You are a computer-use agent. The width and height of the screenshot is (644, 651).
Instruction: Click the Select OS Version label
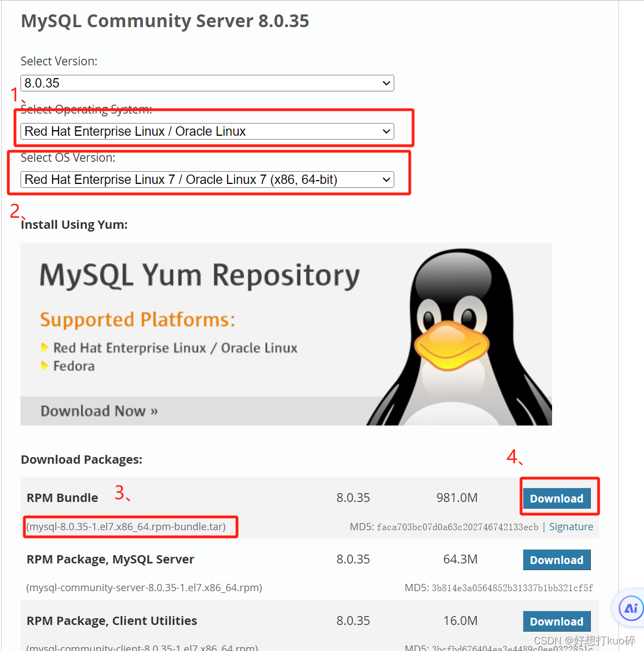click(x=68, y=158)
